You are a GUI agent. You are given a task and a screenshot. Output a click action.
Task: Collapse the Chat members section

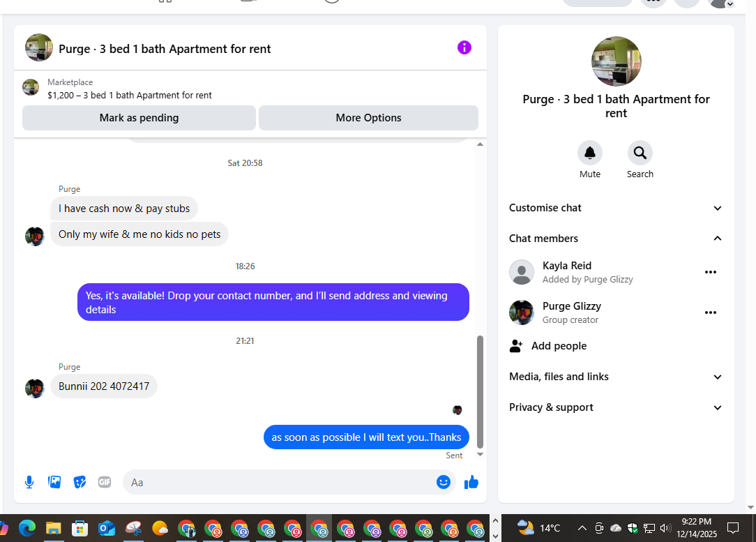(616, 238)
